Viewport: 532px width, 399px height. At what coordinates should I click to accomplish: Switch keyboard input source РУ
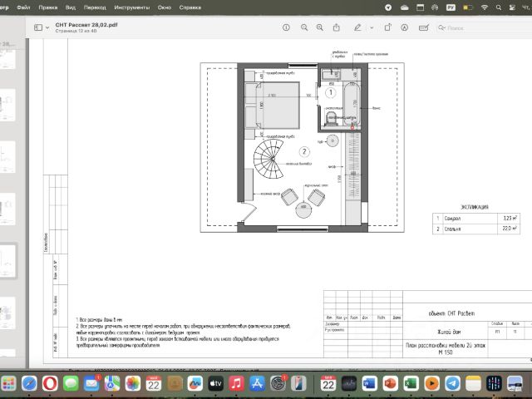point(451,7)
